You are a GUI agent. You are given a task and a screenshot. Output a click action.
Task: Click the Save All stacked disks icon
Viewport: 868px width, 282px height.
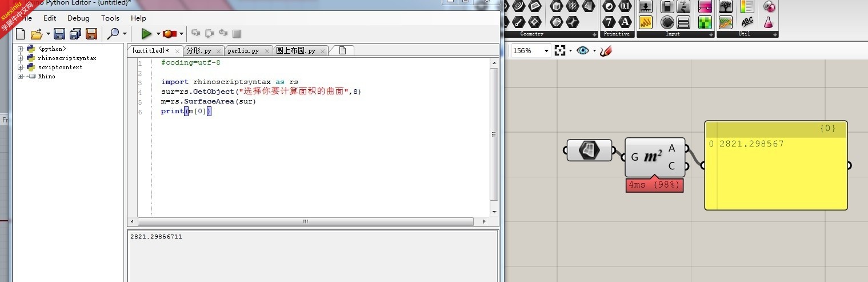point(75,34)
